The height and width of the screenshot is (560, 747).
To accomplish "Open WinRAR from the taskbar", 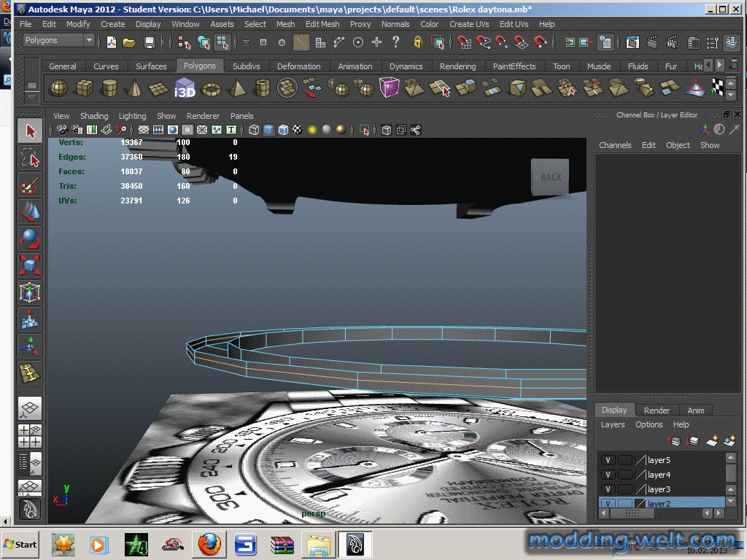I will 282,544.
